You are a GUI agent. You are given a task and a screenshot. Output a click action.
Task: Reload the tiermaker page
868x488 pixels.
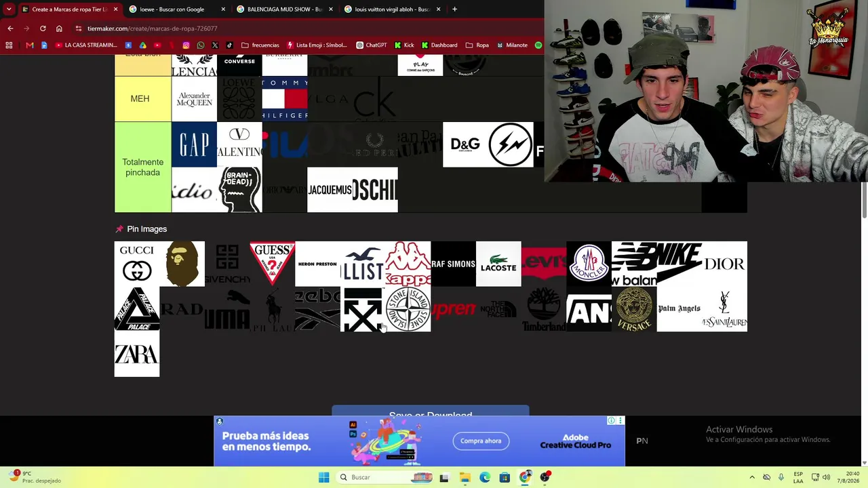[x=43, y=28]
